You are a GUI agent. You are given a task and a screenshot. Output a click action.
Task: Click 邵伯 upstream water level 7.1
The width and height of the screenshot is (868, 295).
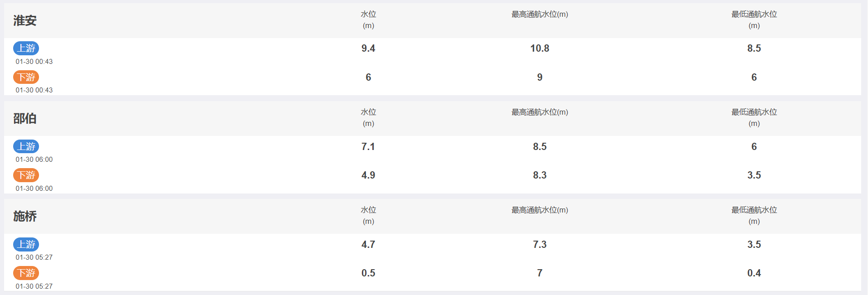tap(368, 147)
